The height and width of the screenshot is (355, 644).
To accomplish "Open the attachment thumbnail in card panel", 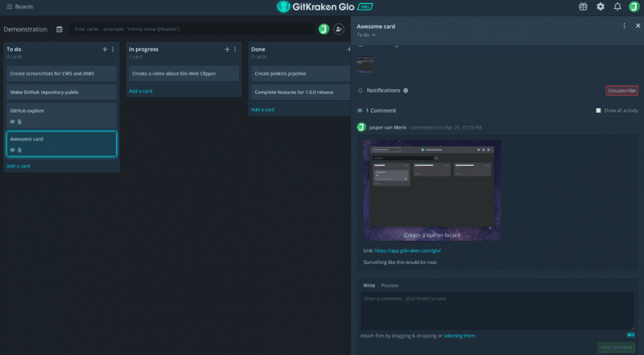I will pos(365,64).
